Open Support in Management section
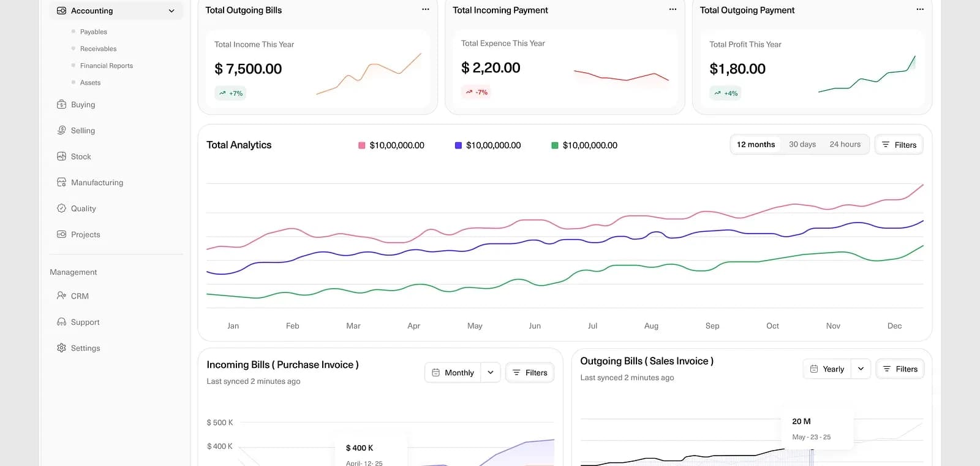Screen dimensions: 980x466 [85, 322]
